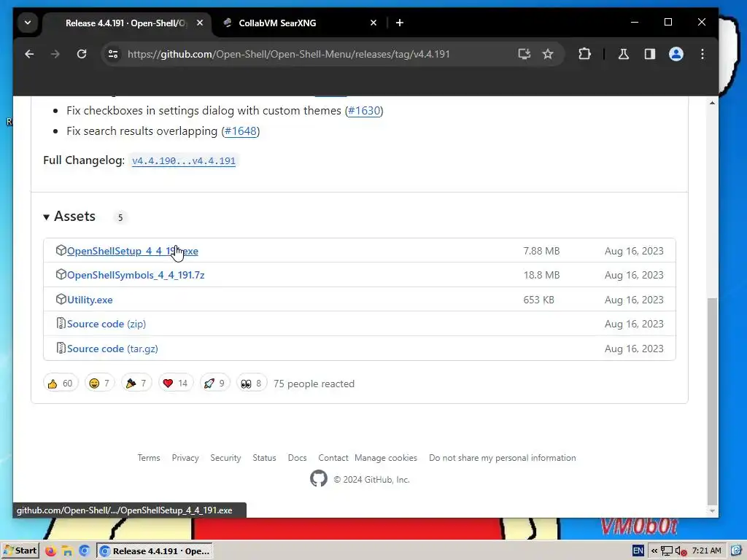This screenshot has width=747, height=560.
Task: Open the Security footer link
Action: 225,458
